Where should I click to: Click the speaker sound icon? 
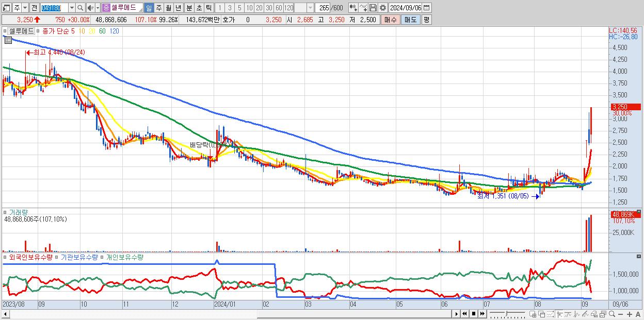coord(90,8)
